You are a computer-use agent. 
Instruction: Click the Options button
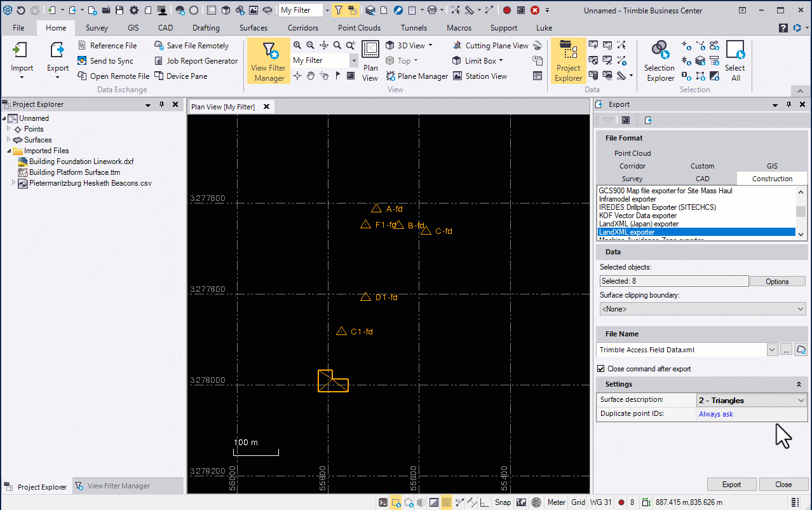click(777, 281)
